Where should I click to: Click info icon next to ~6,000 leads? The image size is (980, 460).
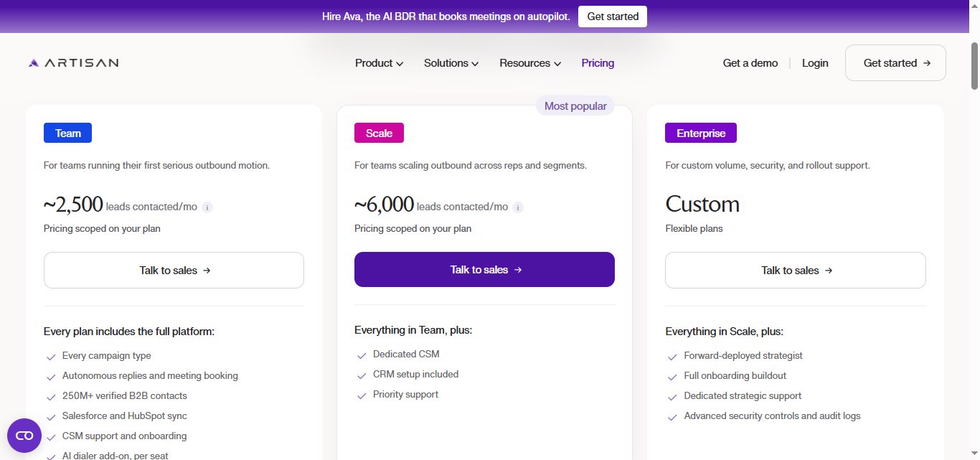[518, 207]
